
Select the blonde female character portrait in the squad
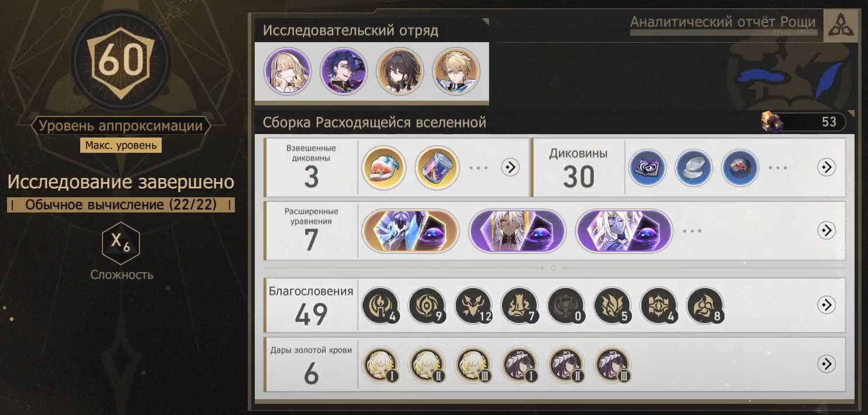tap(287, 71)
